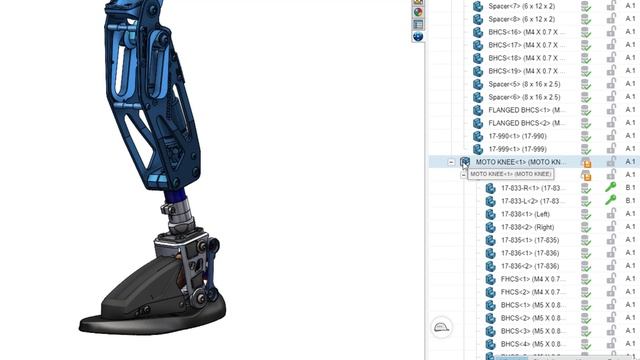
Task: Click the lock icon on FLANGED BHCS<1> row
Action: [611, 109]
